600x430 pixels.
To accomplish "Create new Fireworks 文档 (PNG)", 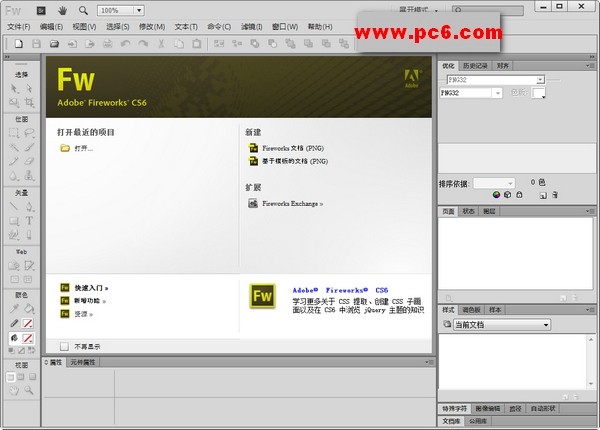I will (x=293, y=148).
